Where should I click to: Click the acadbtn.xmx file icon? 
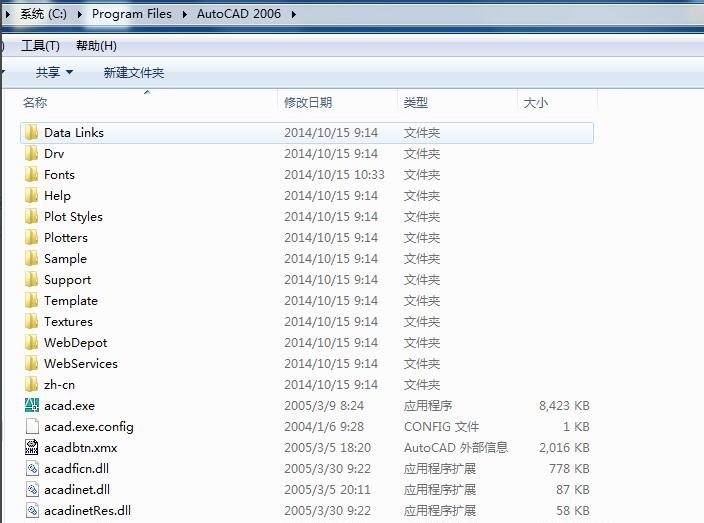31,448
